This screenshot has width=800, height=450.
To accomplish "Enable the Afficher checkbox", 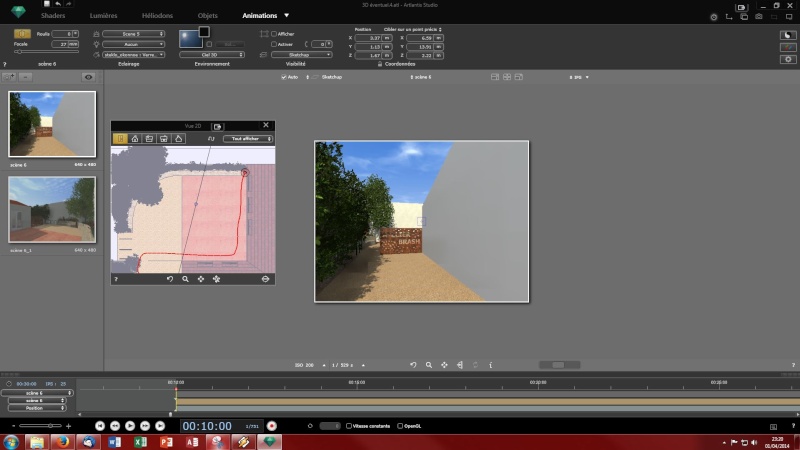I will (x=274, y=34).
